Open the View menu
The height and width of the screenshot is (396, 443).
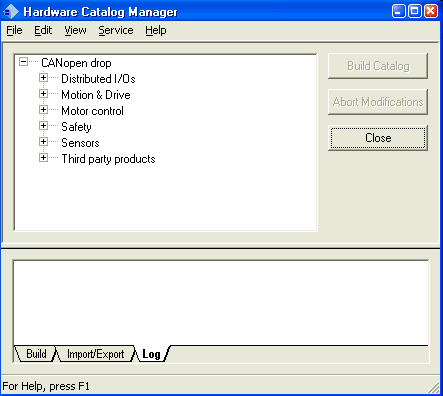[75, 30]
